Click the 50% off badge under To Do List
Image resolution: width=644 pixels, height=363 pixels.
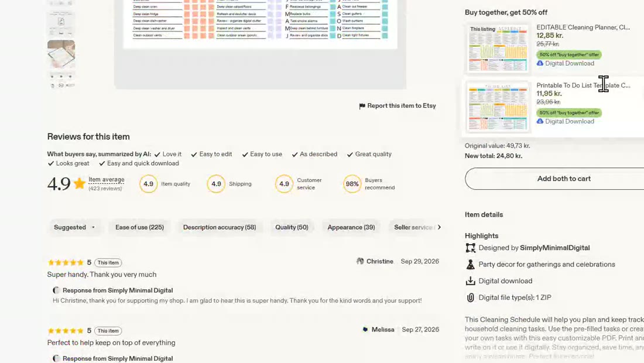569,112
